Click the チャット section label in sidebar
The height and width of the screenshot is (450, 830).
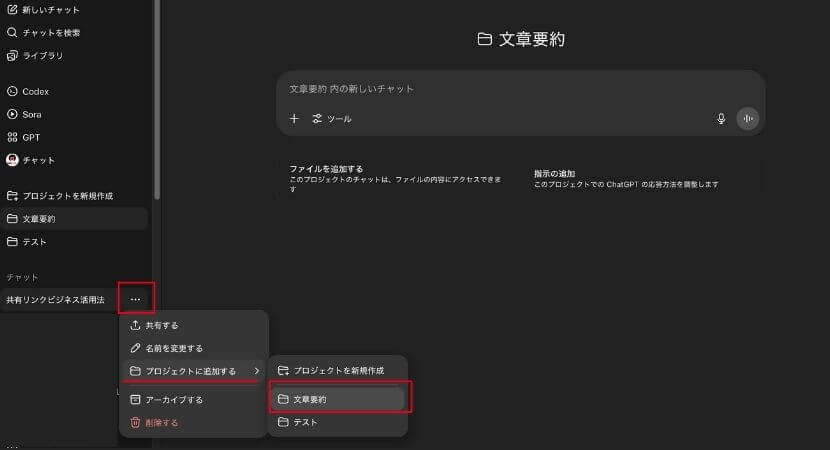coord(22,277)
